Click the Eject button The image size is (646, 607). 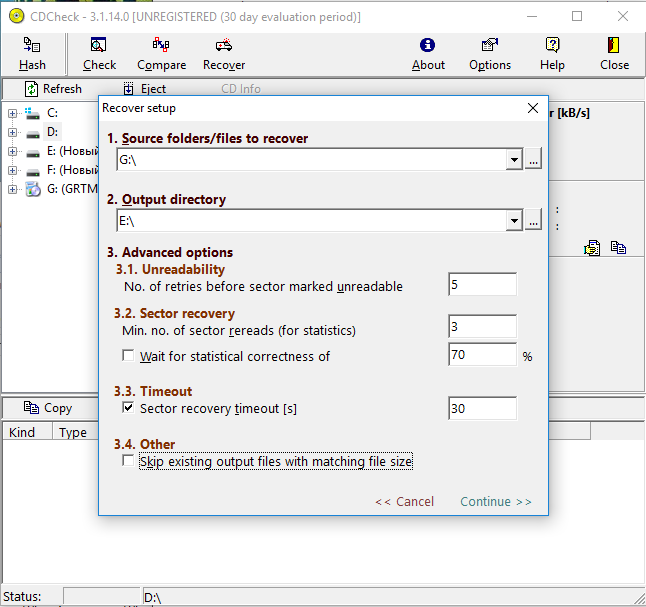click(145, 89)
